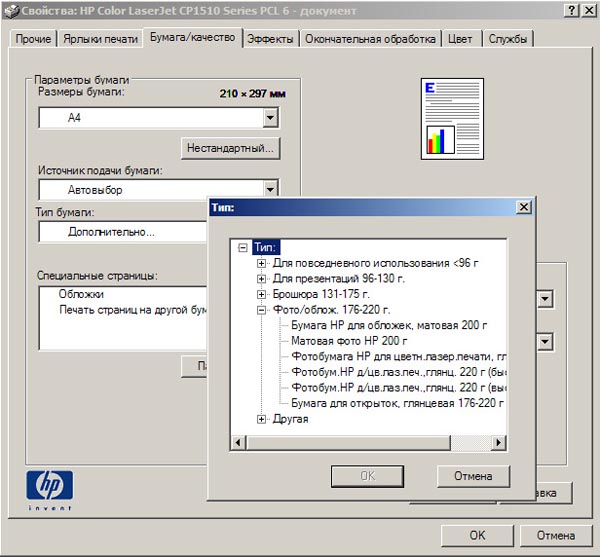Image resolution: width=600 pixels, height=557 pixels.
Task: Open the Эффекты tab
Action: pos(270,39)
